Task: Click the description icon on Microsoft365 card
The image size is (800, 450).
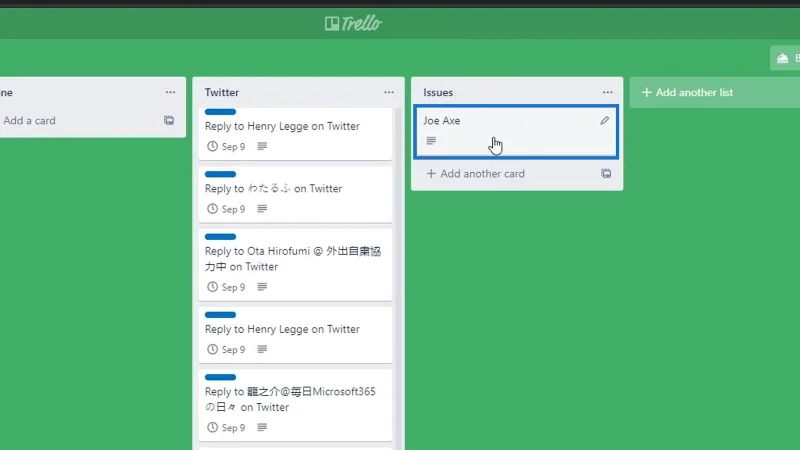Action: click(x=262, y=428)
